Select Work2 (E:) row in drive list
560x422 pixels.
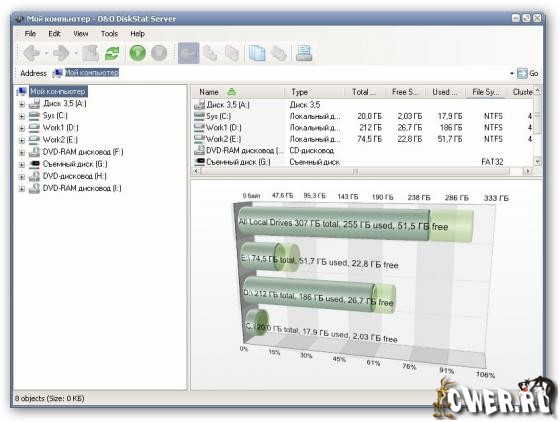click(362, 139)
